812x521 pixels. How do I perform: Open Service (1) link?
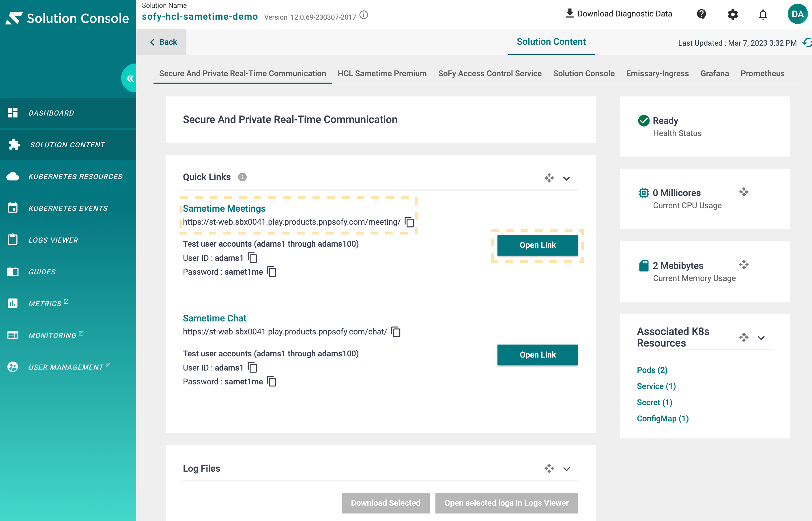pos(656,386)
